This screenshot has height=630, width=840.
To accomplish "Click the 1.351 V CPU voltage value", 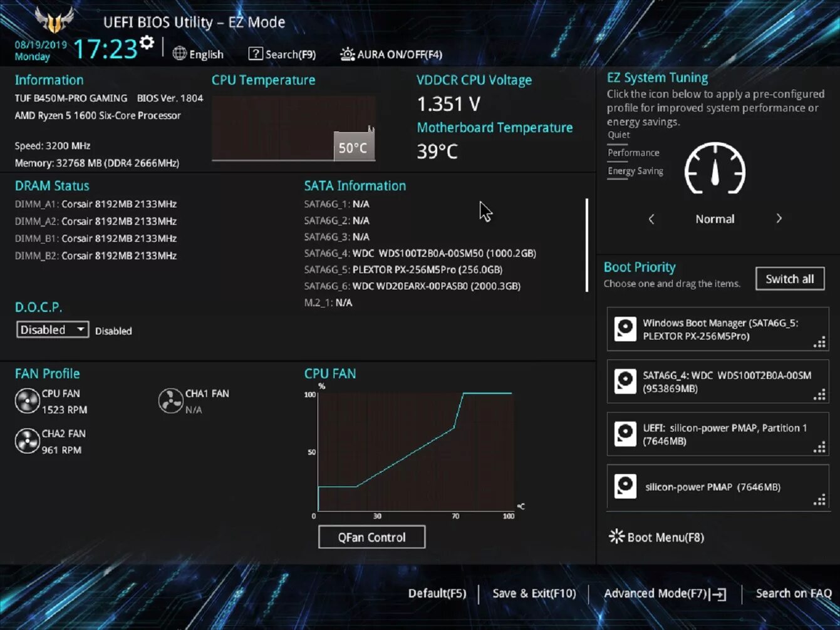I will click(449, 104).
